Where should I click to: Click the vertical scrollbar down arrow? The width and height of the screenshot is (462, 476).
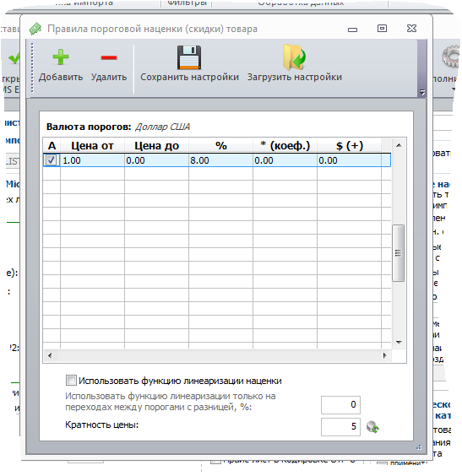399,343
